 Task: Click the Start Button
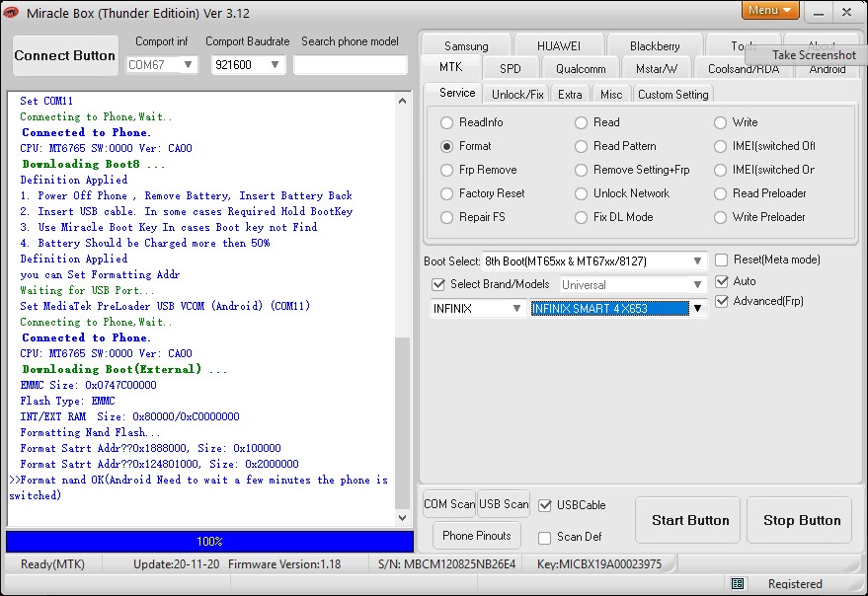tap(687, 520)
